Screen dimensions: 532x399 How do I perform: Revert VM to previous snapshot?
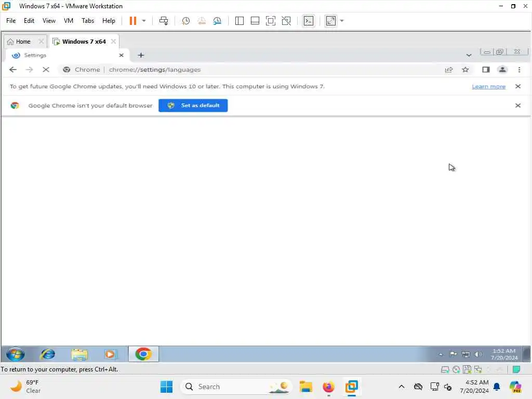click(x=202, y=21)
